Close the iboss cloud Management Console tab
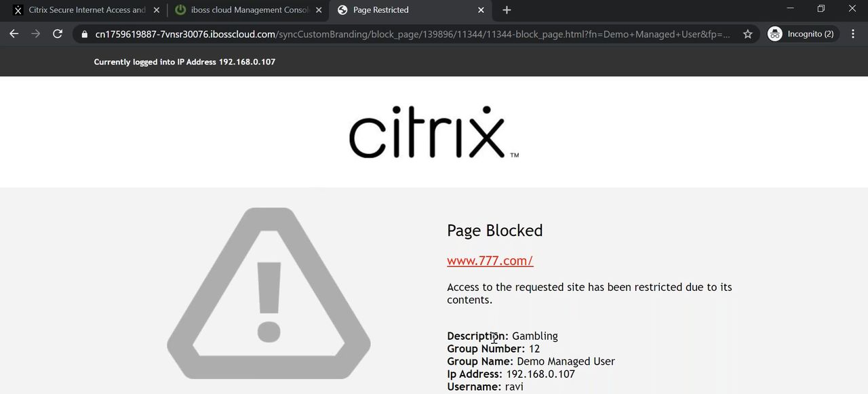 point(319,10)
